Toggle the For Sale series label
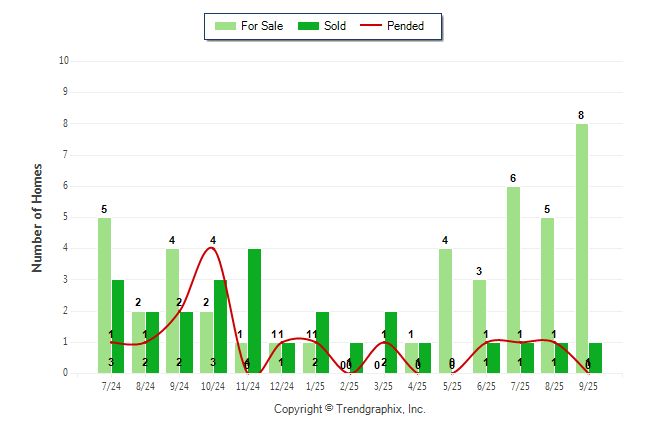 (262, 26)
